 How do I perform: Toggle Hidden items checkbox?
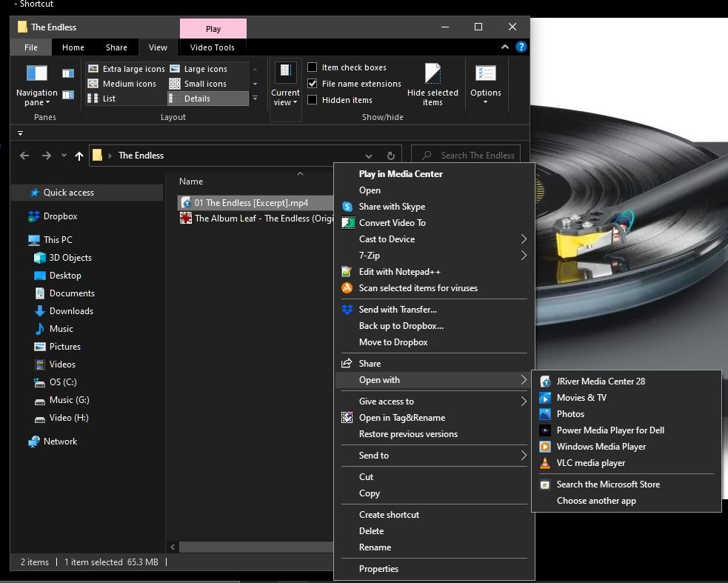(313, 100)
